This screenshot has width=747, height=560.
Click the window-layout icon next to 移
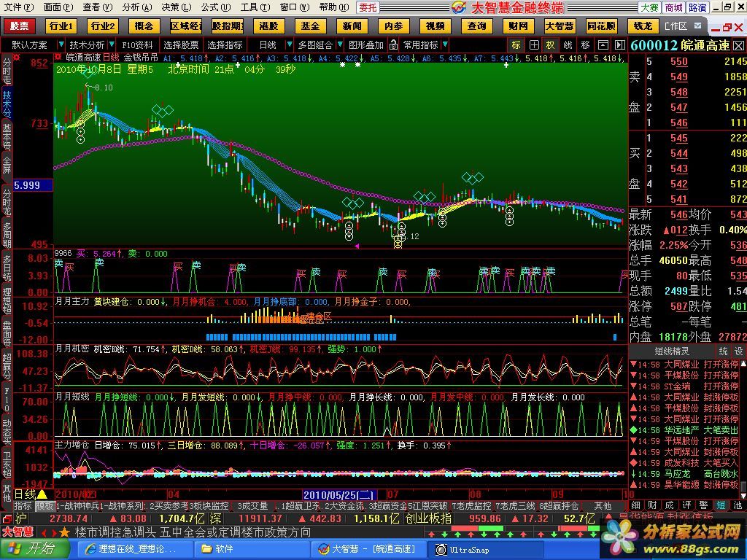click(603, 44)
